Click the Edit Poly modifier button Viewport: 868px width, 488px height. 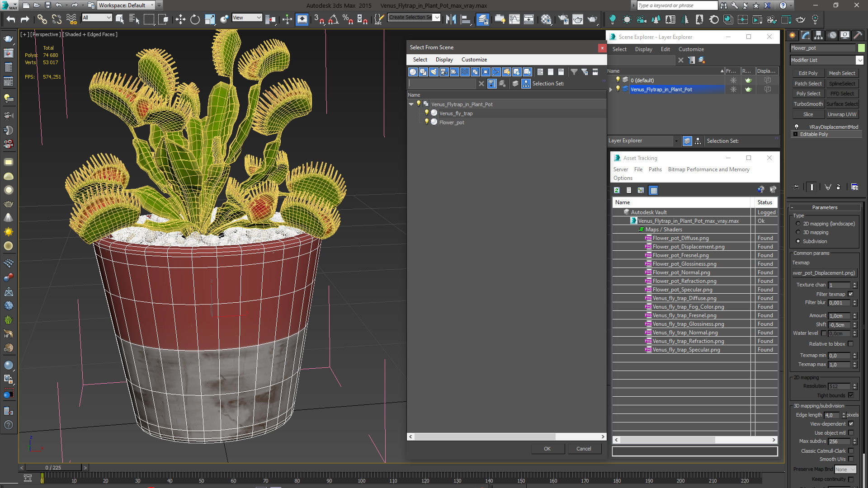[808, 73]
